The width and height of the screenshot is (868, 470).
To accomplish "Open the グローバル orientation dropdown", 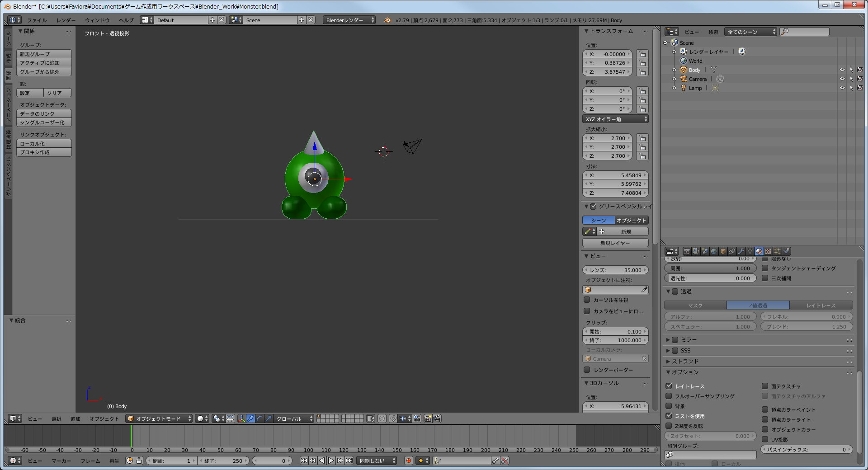I will [x=294, y=418].
